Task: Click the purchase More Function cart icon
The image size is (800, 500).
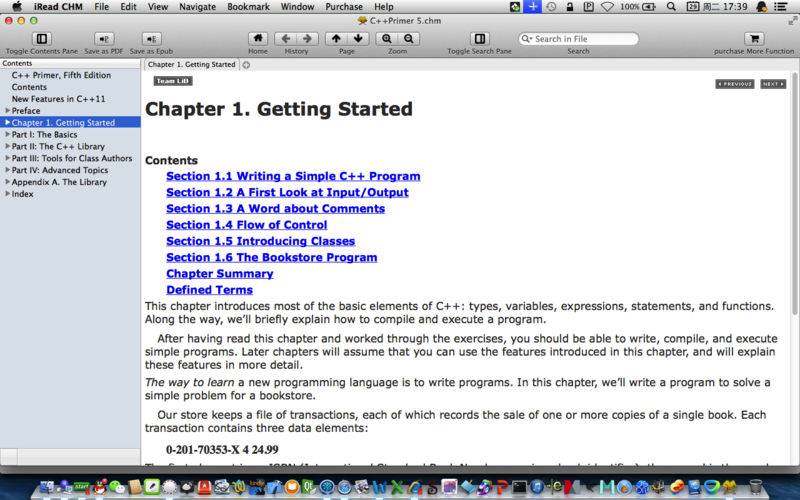Action: [754, 39]
